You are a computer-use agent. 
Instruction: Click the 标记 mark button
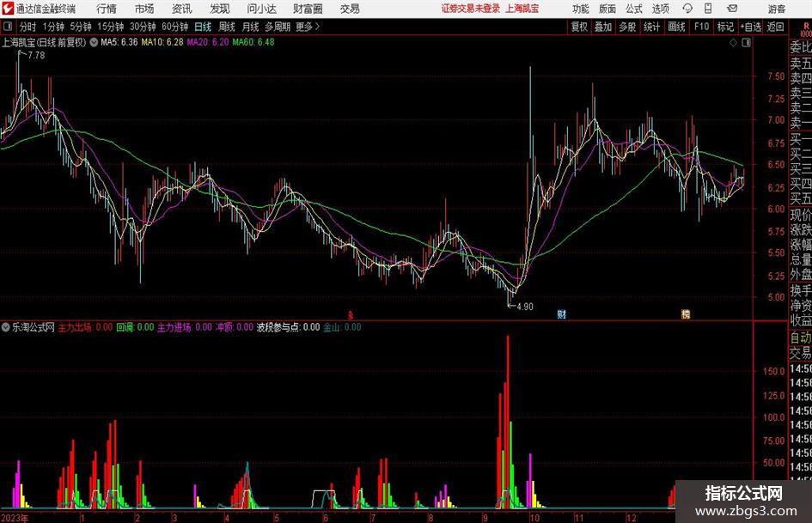(x=725, y=27)
